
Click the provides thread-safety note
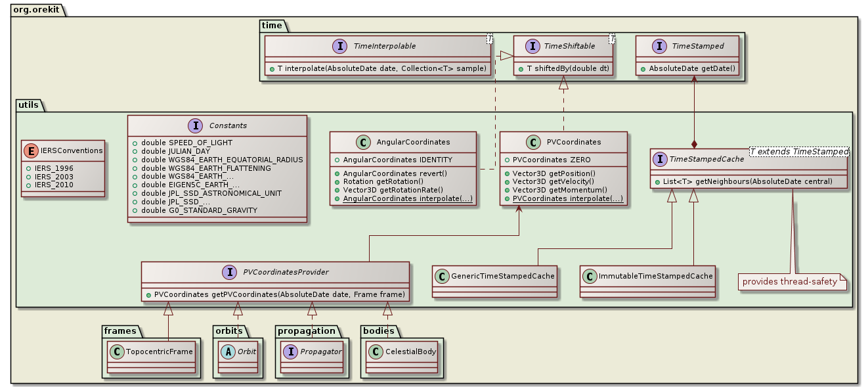click(789, 282)
